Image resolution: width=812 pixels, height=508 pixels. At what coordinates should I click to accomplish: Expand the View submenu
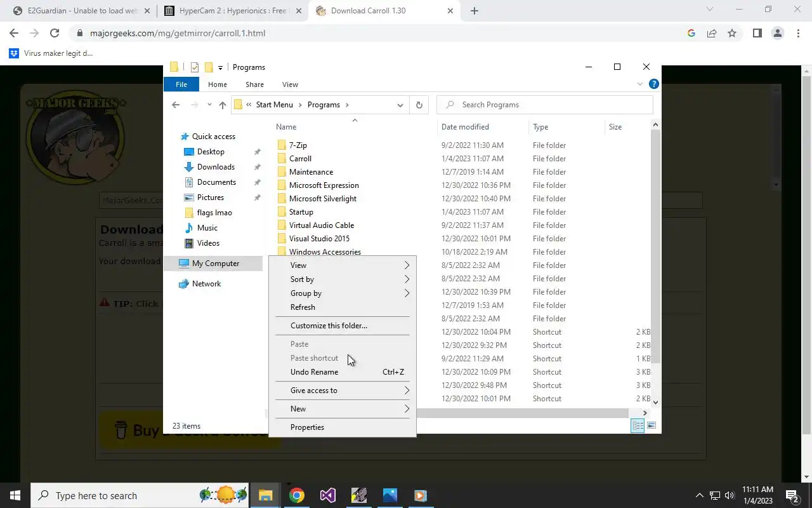(x=343, y=265)
